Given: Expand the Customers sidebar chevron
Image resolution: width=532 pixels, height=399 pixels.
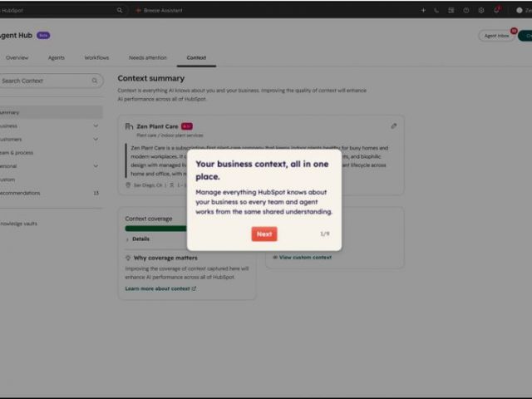Looking at the screenshot, I should click(x=96, y=139).
